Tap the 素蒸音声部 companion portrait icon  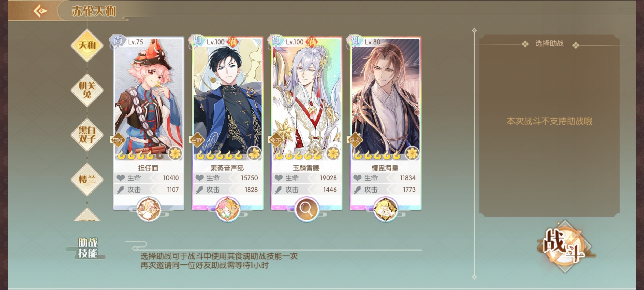[228, 209]
